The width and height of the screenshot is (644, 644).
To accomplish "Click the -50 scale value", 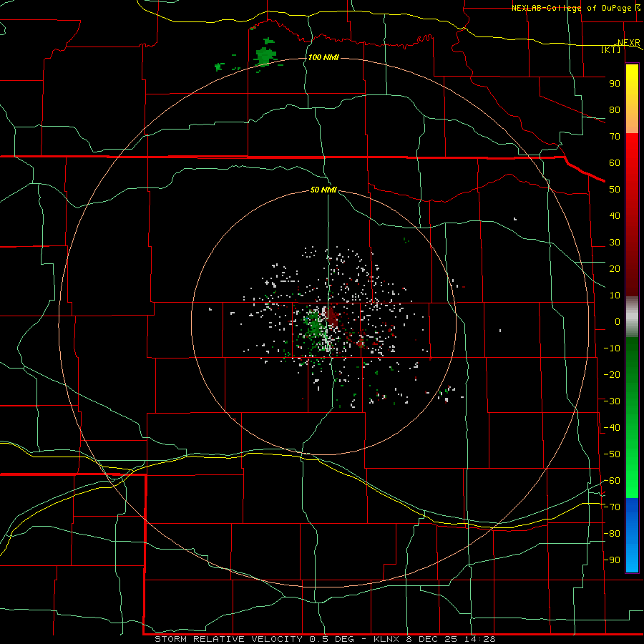I will pyautogui.click(x=612, y=454).
